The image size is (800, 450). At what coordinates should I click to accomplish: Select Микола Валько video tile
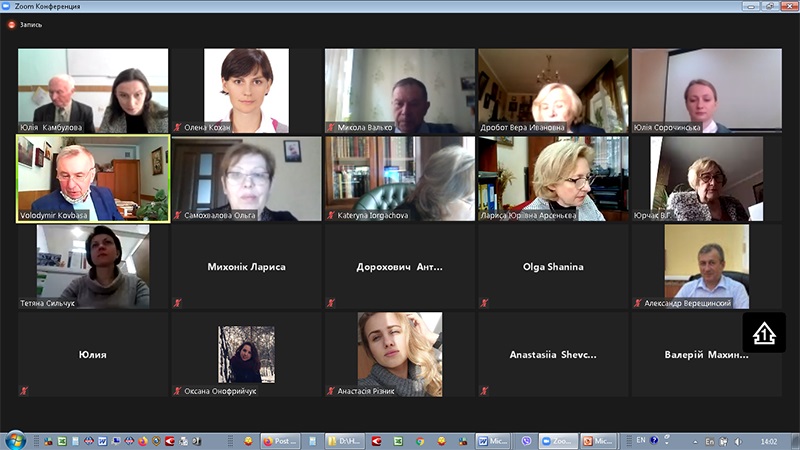(x=400, y=91)
